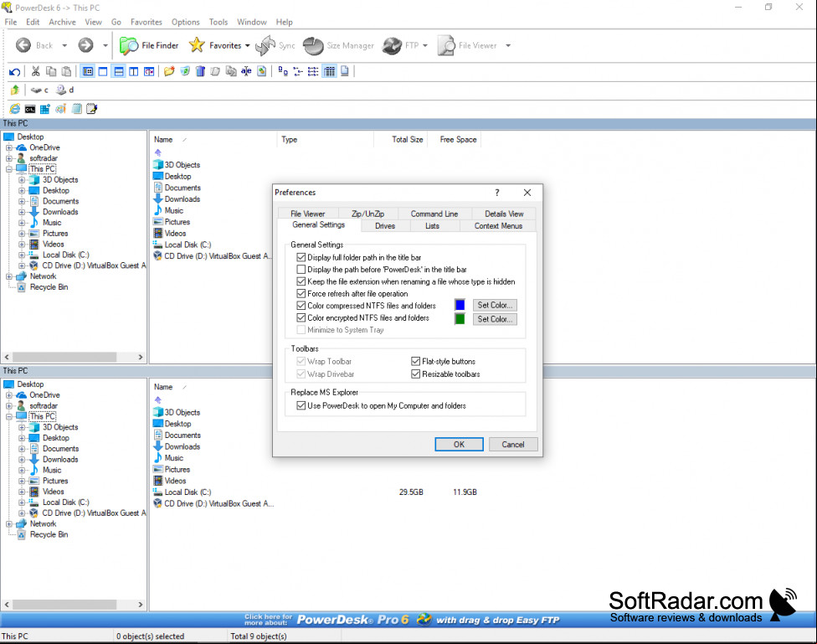
Task: Switch to the Context Menus tab
Action: [x=498, y=226]
